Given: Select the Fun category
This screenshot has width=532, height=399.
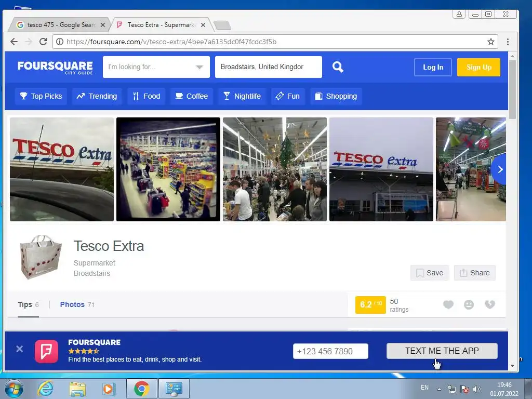Looking at the screenshot, I should 288,96.
